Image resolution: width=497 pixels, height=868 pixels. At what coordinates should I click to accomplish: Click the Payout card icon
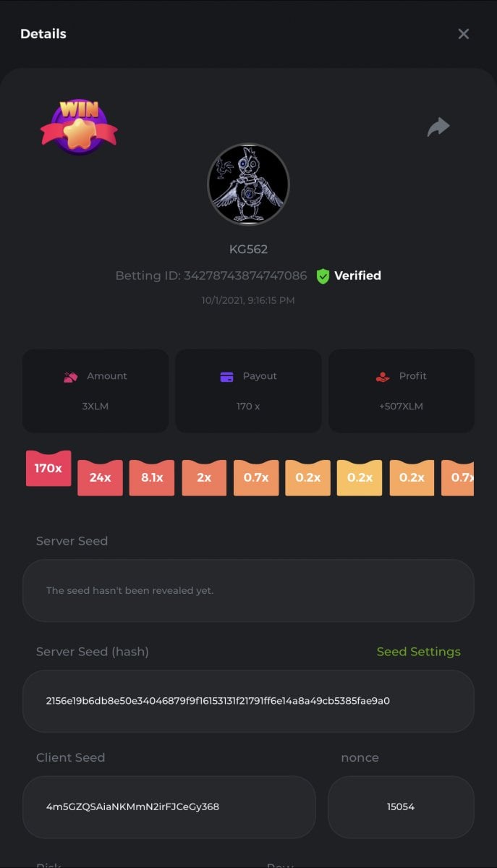(227, 376)
